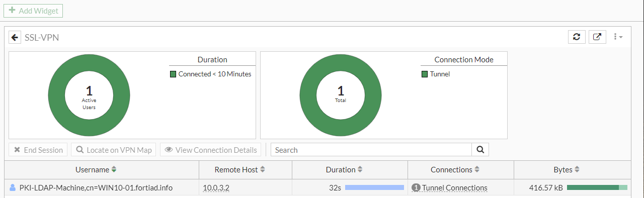Select the PKI-LDAP-Machine user row
644x198 pixels.
(x=317, y=188)
